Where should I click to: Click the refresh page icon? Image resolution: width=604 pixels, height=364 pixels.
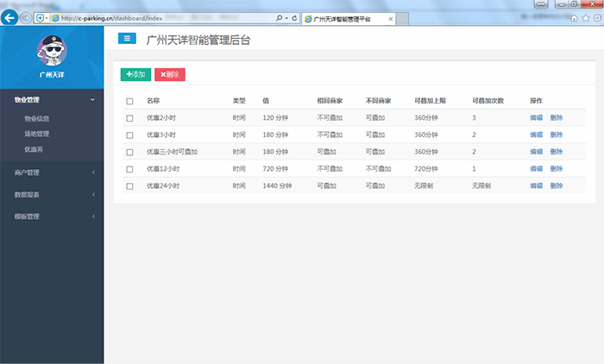click(294, 18)
